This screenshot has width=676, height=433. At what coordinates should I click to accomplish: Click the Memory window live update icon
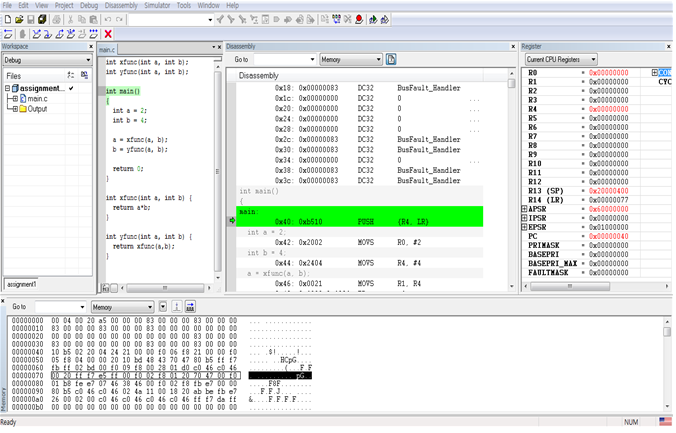tap(177, 307)
